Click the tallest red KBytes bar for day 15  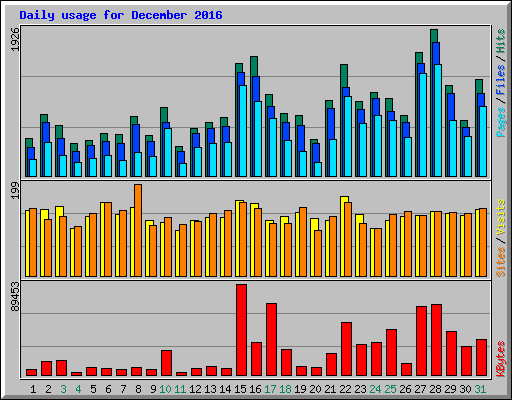(242, 330)
